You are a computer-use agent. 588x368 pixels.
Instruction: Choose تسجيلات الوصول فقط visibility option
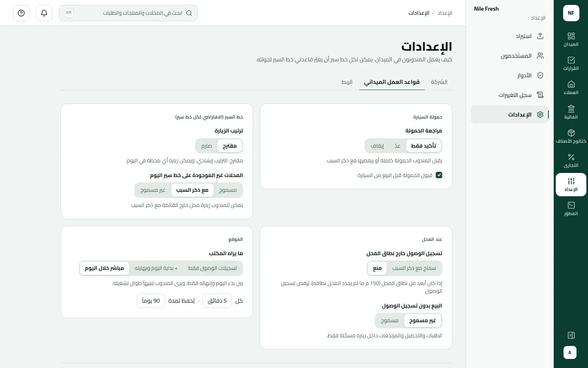tap(212, 268)
